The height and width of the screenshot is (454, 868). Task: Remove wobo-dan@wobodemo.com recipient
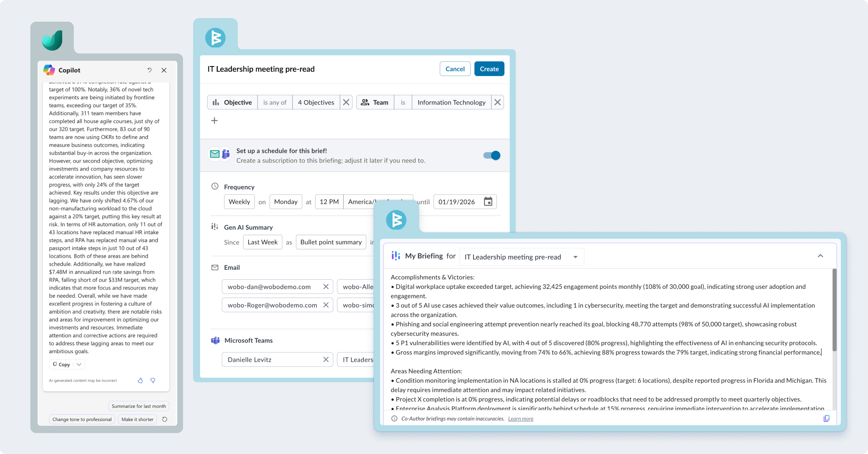[x=326, y=287]
